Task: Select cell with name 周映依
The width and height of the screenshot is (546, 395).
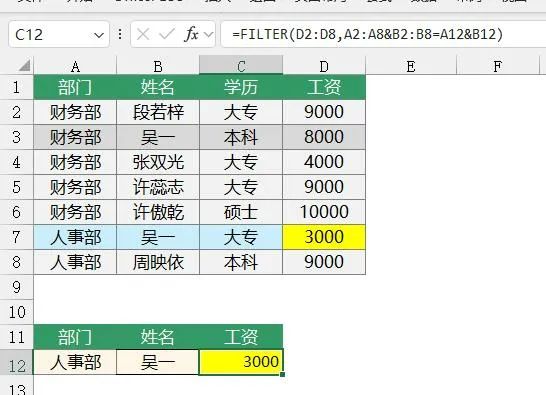Action: click(x=158, y=262)
